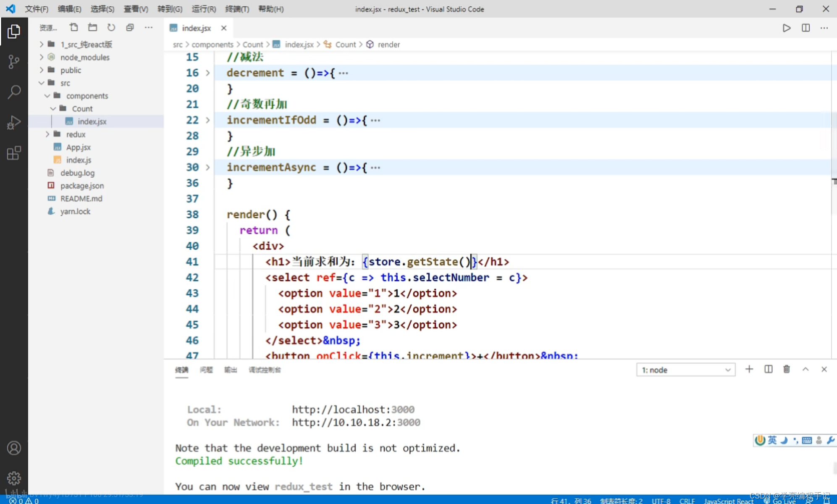
Task: Open the Explorer view in activity bar
Action: (13, 31)
